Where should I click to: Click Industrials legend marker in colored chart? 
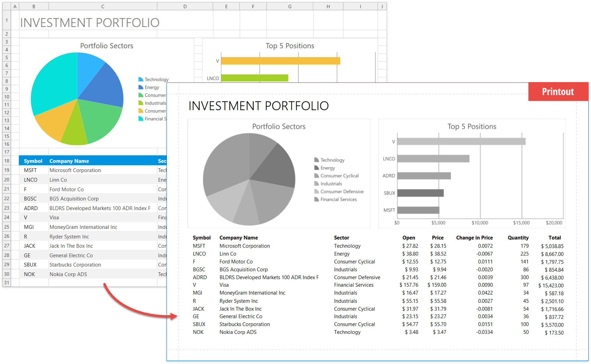coord(141,103)
